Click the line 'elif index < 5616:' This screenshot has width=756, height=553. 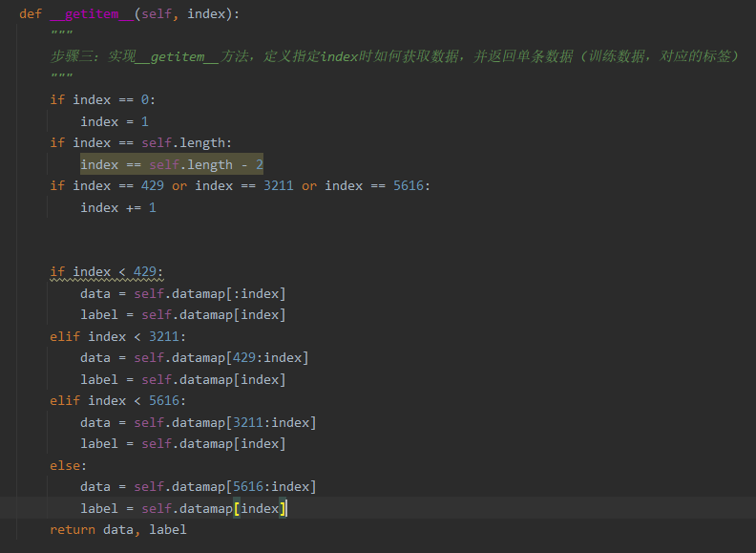tap(117, 400)
